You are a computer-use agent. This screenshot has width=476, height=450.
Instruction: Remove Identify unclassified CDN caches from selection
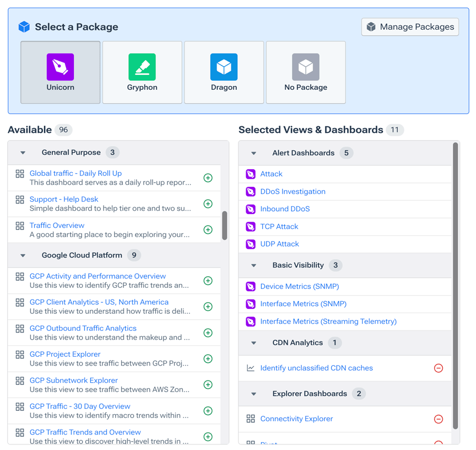[x=439, y=368]
